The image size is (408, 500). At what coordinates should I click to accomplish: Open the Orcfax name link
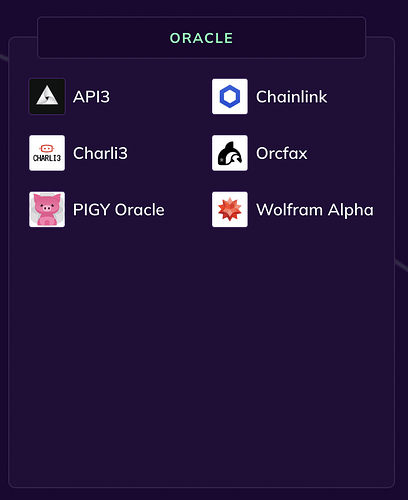pyautogui.click(x=282, y=153)
